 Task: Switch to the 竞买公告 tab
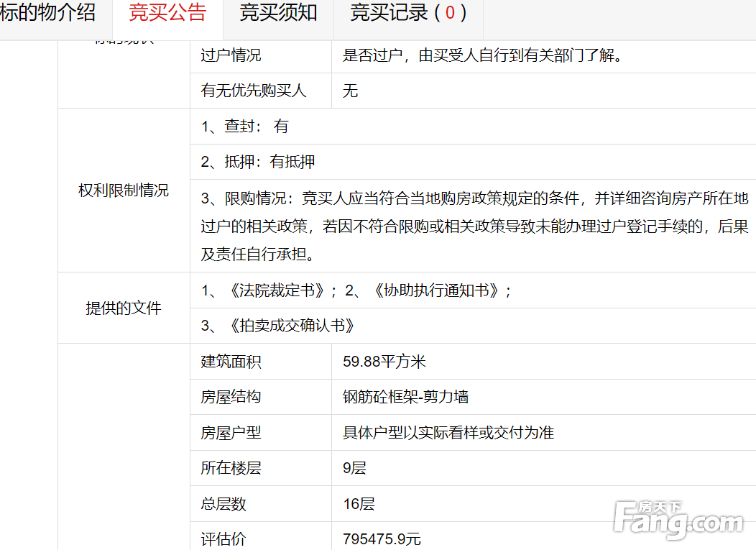167,13
